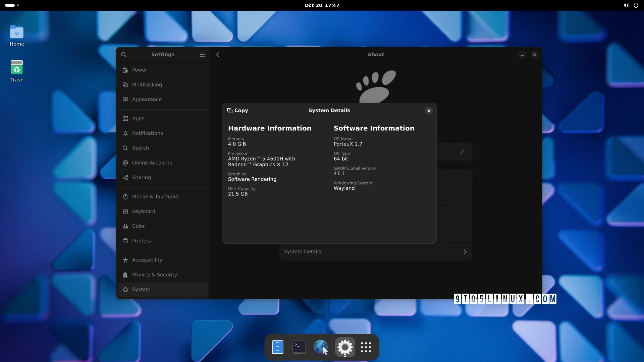Expand the hamburger menu in Settings
Viewport: 644px width, 362px height.
tap(202, 54)
